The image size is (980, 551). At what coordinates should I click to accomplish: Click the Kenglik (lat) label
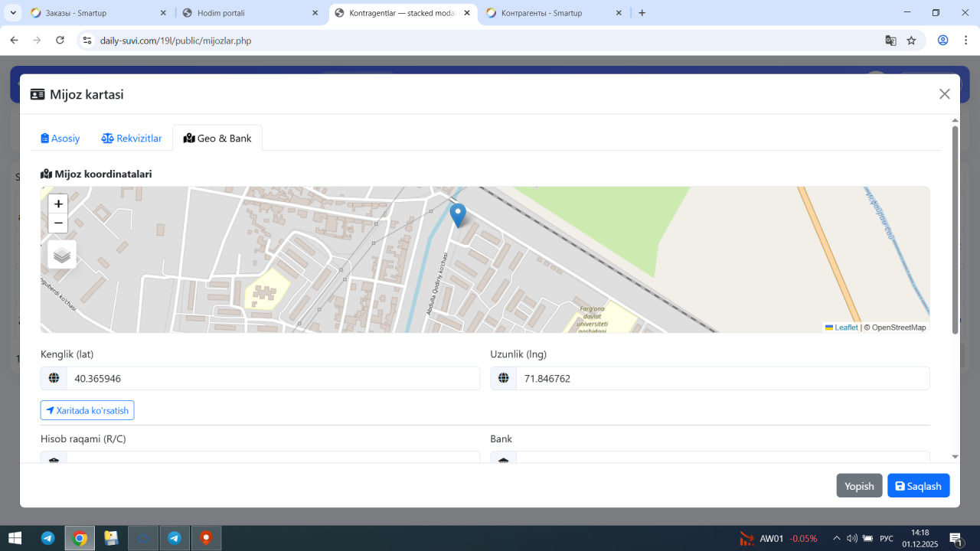coord(67,354)
